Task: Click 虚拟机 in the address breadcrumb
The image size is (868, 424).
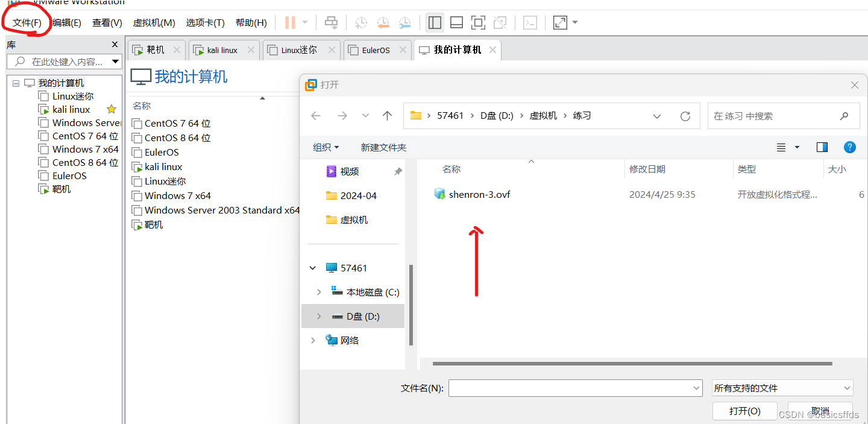Action: coord(543,116)
